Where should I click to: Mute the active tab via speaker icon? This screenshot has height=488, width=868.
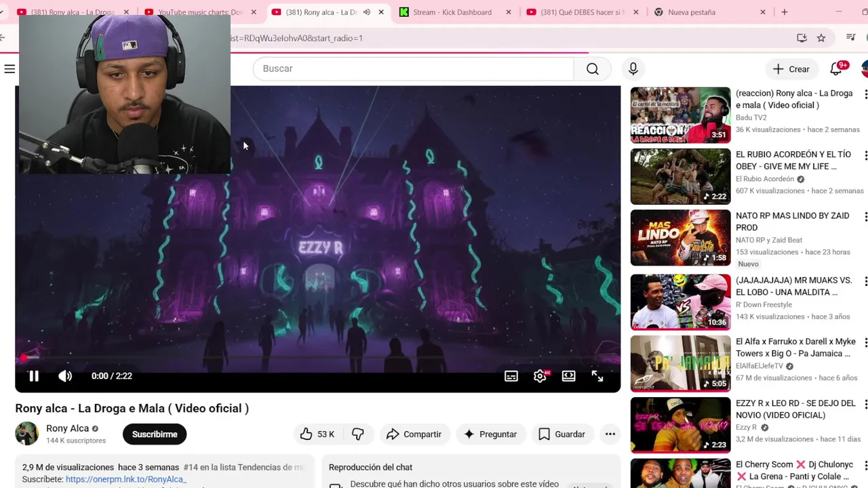pyautogui.click(x=366, y=12)
